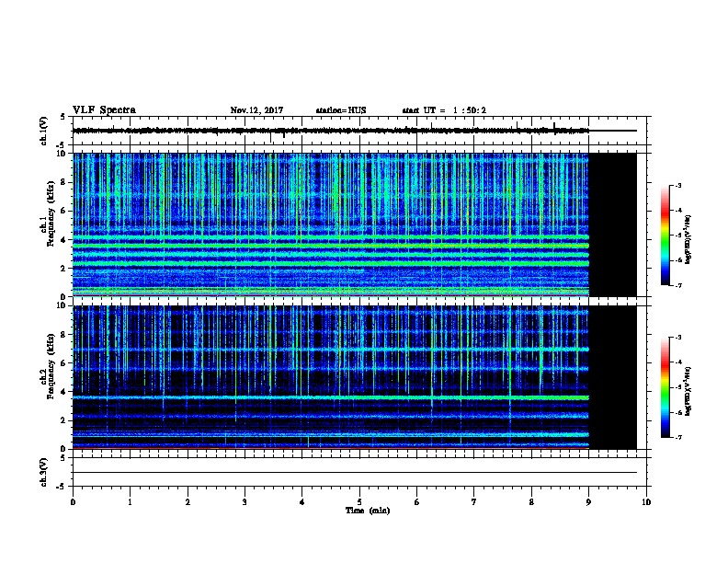Click the bright 3.6 kHz band in ch.2 spectrogram
Screen dimensions: 728x563
pyautogui.click(x=331, y=397)
